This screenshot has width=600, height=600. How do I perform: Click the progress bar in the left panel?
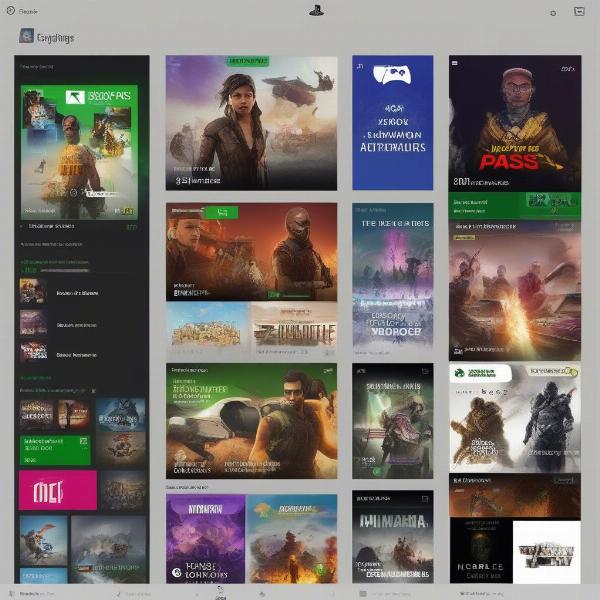65,271
